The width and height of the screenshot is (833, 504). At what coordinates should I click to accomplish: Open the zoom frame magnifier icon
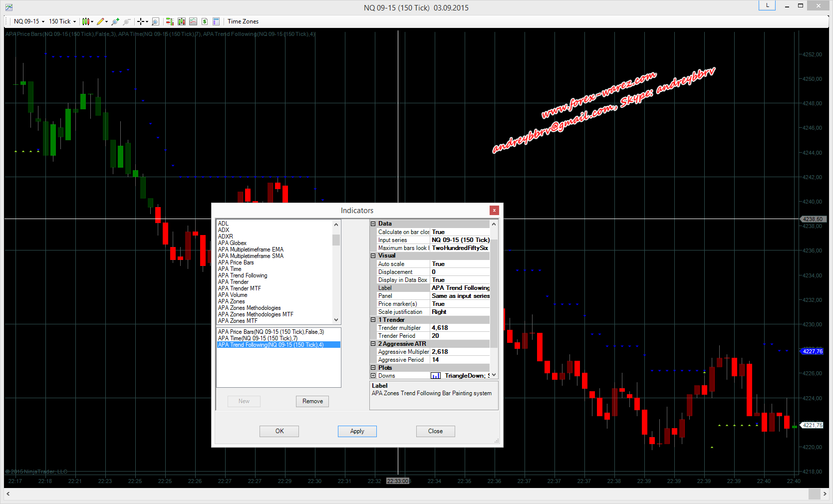click(155, 21)
